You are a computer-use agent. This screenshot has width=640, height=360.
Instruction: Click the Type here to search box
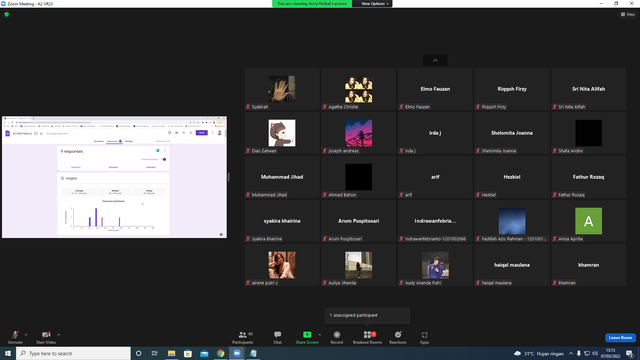tap(73, 353)
